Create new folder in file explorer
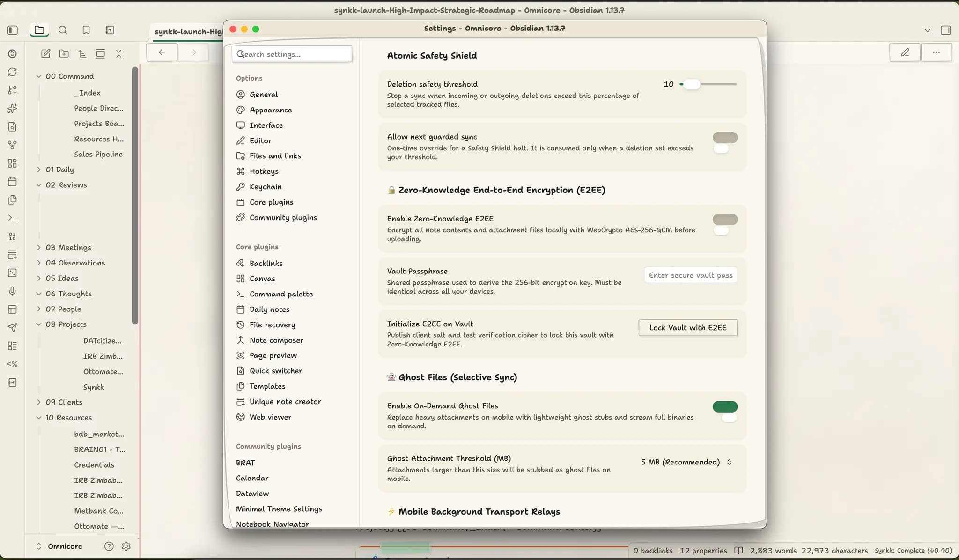 coord(64,54)
